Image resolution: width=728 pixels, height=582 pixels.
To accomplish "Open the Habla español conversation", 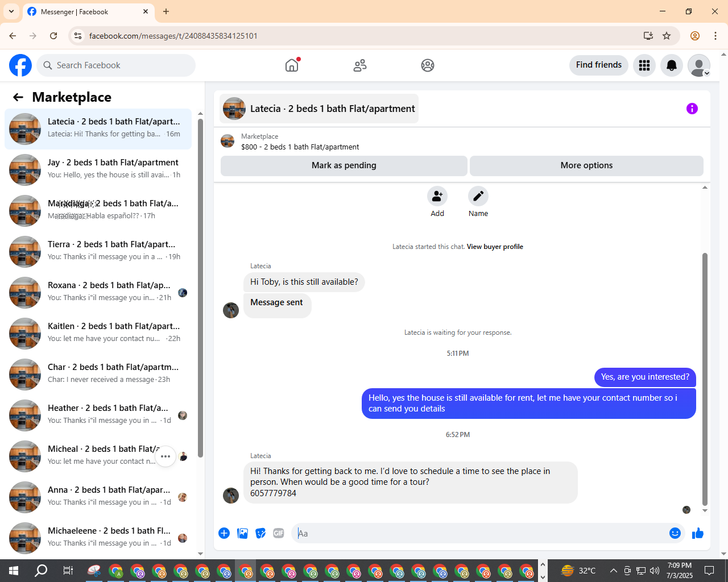I will coord(98,211).
